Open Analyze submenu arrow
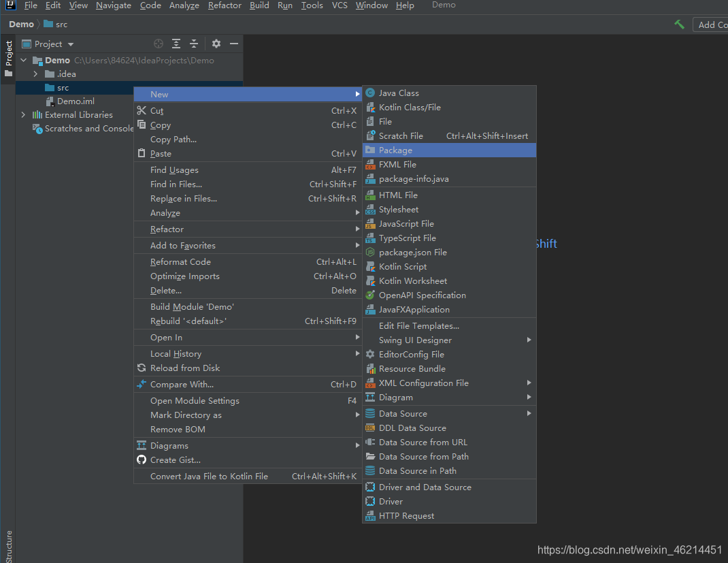The image size is (728, 563). pos(357,213)
